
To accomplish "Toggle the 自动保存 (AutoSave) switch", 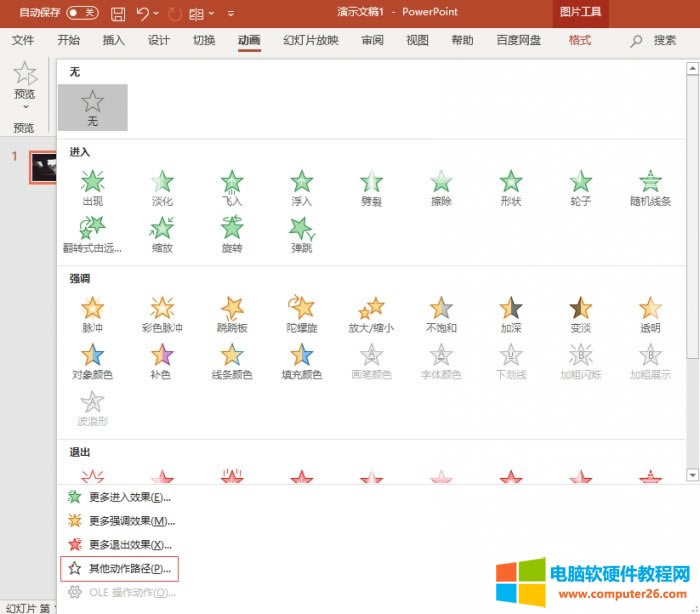I will (82, 13).
